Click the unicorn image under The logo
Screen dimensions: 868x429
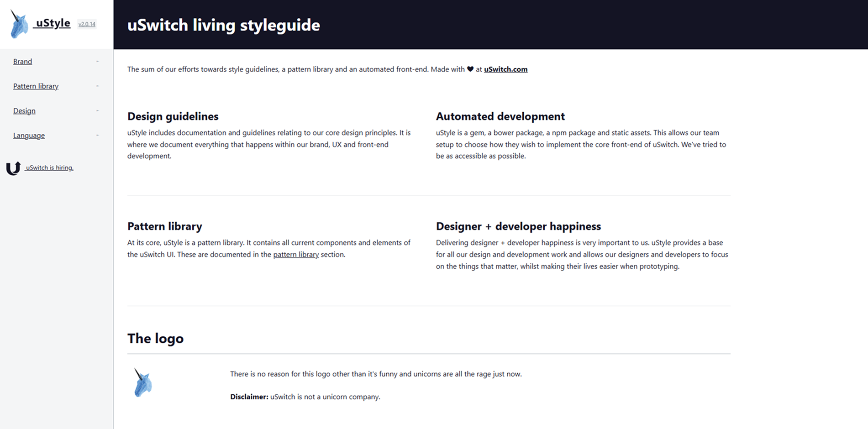click(142, 382)
